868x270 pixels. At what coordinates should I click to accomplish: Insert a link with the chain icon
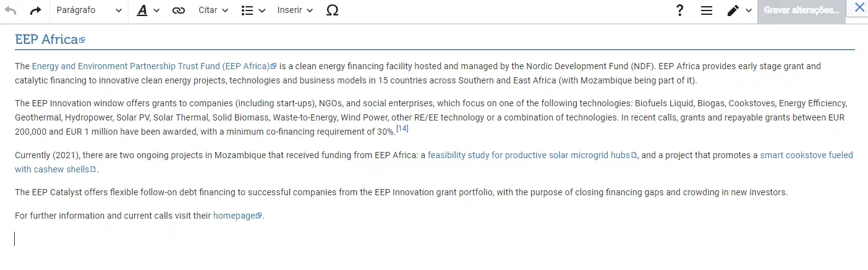coord(179,11)
